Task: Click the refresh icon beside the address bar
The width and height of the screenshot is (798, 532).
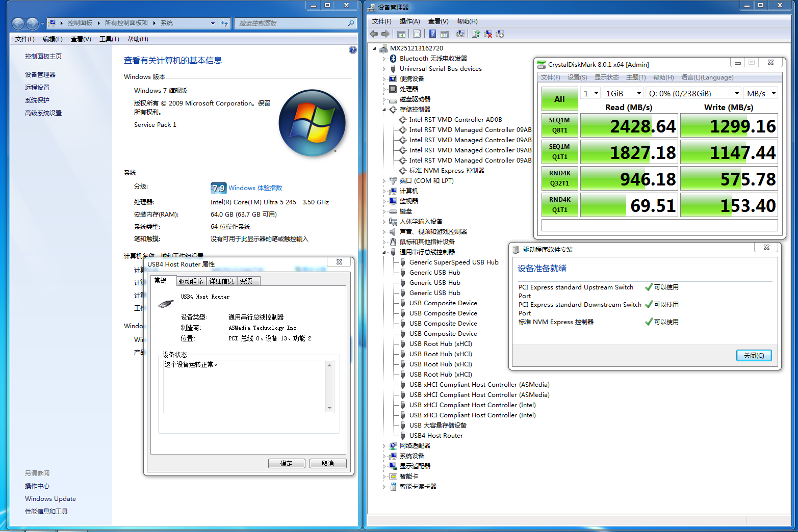Action: [224, 23]
